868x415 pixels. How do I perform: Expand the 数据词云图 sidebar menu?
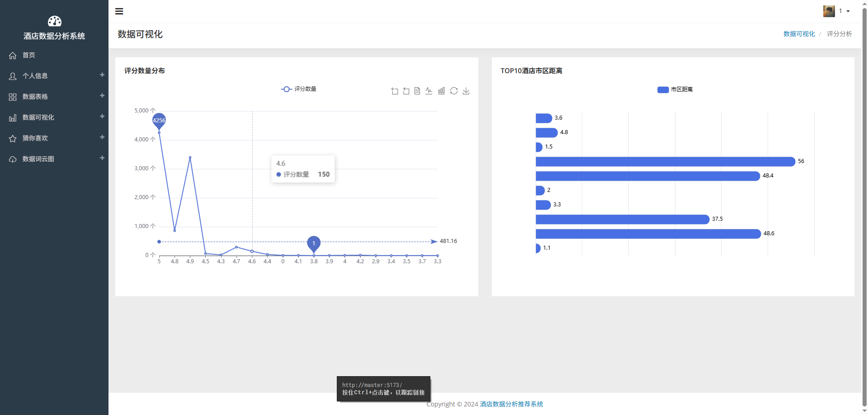pyautogui.click(x=54, y=159)
